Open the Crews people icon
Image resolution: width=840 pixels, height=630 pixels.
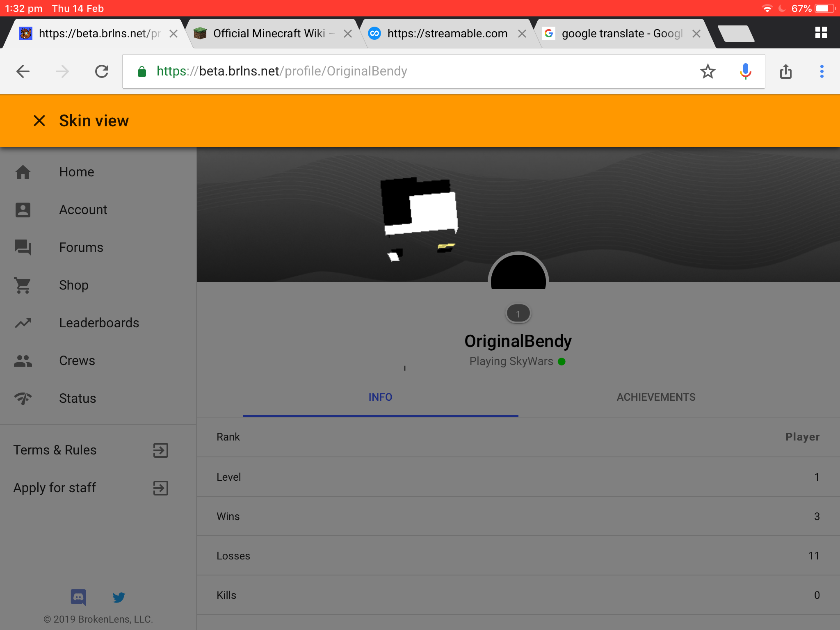click(23, 361)
